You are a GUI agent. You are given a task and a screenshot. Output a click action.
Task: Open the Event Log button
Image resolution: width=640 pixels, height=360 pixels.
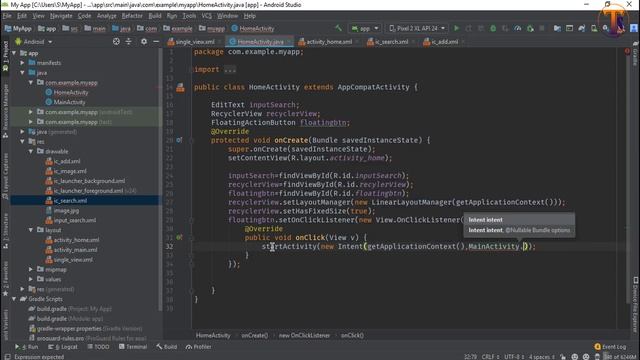pyautogui.click(x=610, y=347)
